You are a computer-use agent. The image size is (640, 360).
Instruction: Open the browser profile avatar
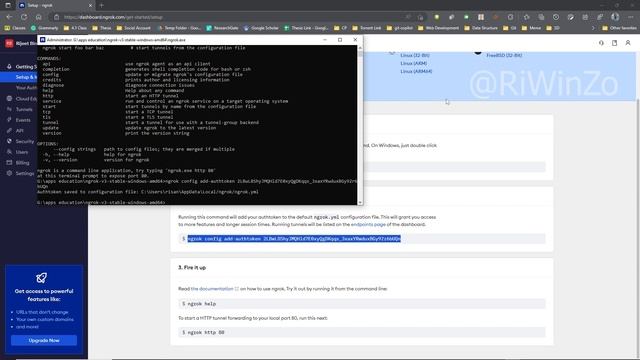click(x=615, y=17)
